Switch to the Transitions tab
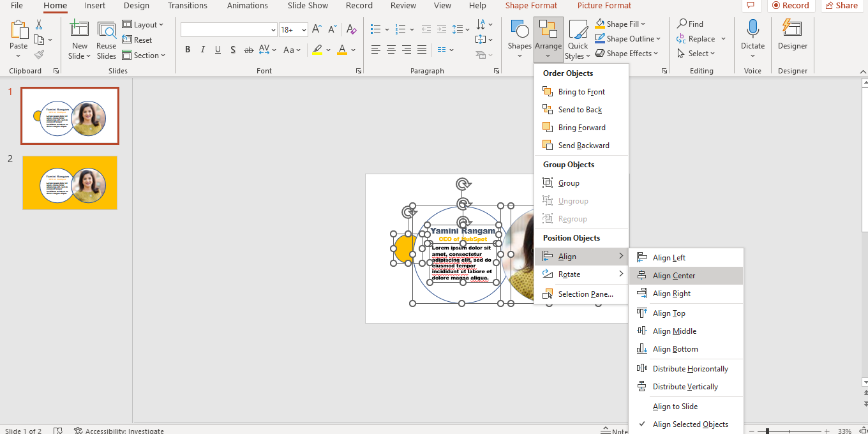The height and width of the screenshot is (434, 868). 188,6
